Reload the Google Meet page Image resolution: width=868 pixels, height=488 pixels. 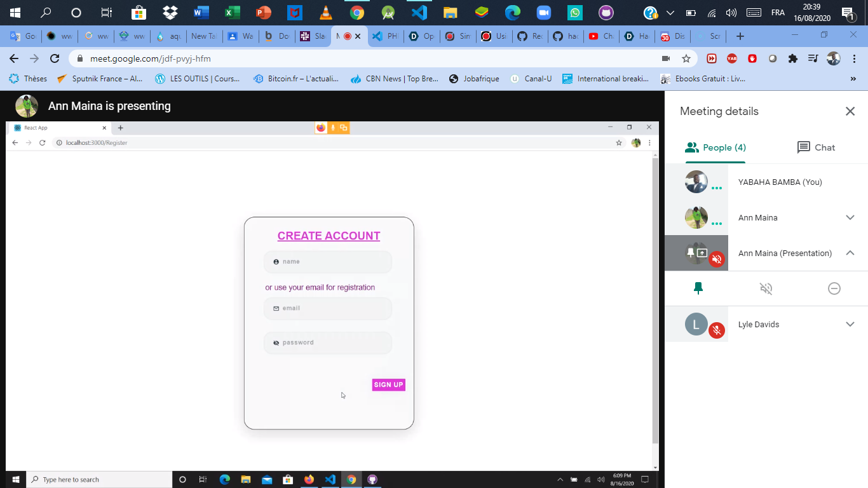[55, 58]
